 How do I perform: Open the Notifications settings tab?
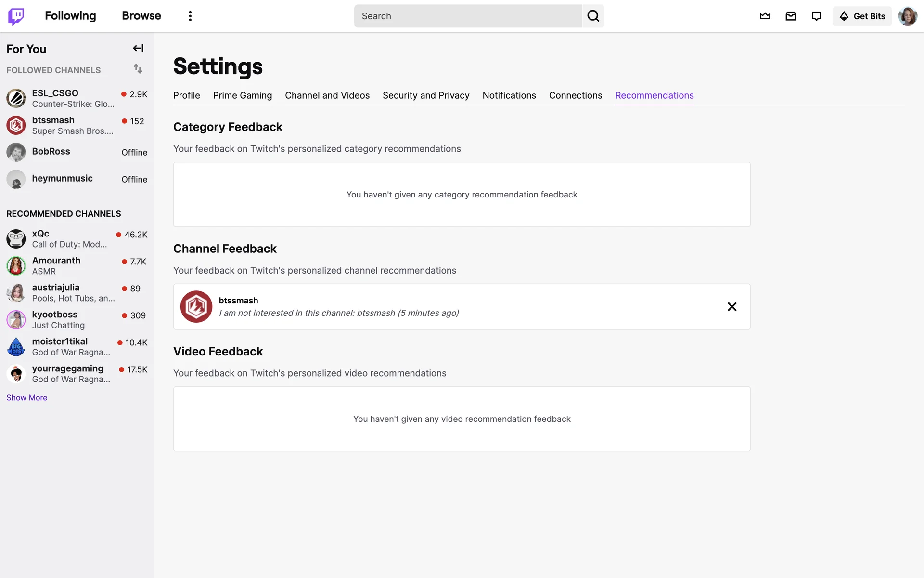[x=509, y=95]
